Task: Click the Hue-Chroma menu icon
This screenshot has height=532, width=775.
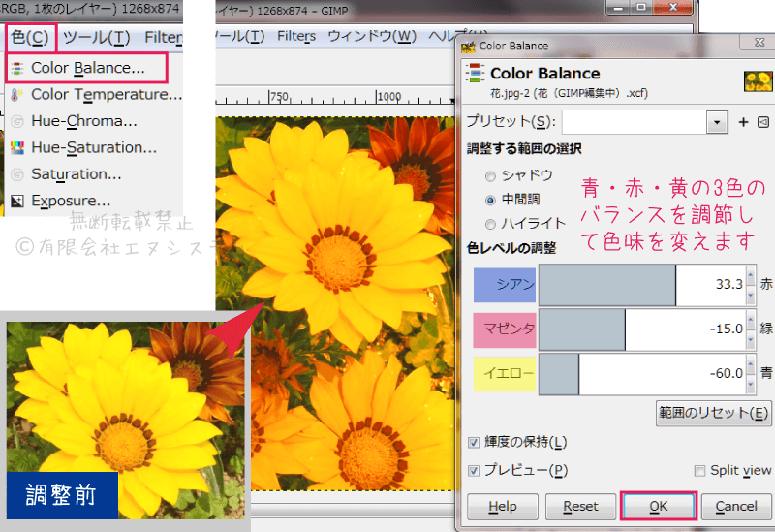Action: pos(17,121)
